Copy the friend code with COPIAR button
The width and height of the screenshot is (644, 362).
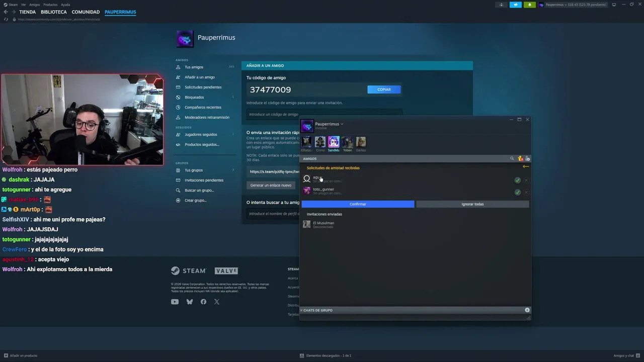[384, 89]
